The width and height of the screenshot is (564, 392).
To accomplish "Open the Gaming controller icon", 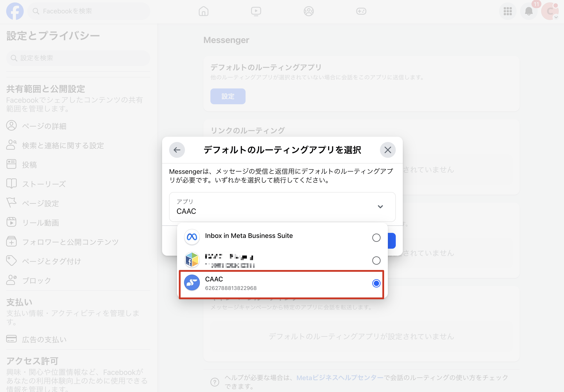I will pos(361,11).
